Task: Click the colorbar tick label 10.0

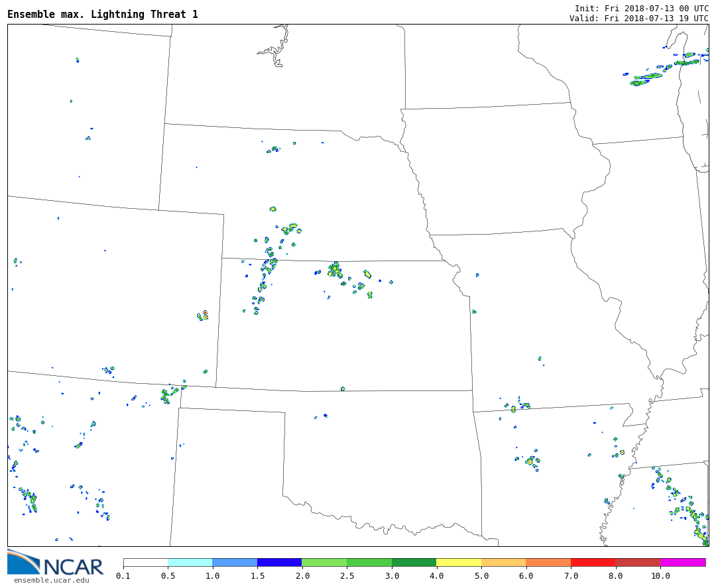Action: click(660, 576)
